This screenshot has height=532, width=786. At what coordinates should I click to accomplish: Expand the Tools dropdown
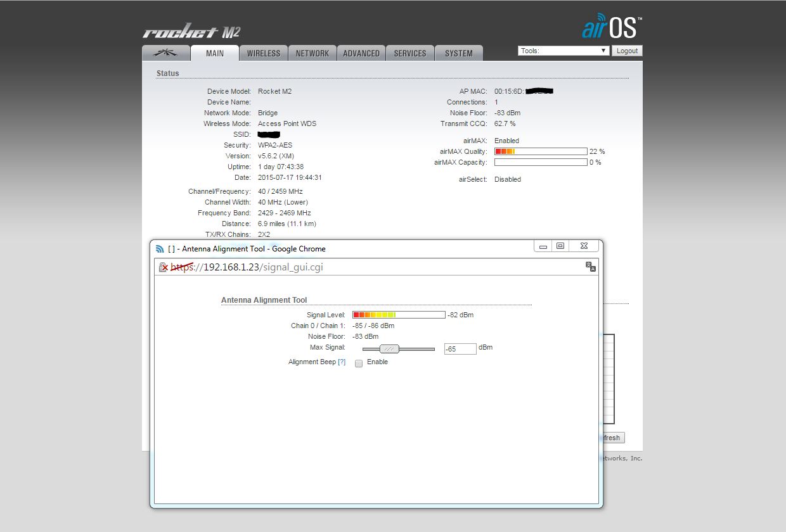564,51
